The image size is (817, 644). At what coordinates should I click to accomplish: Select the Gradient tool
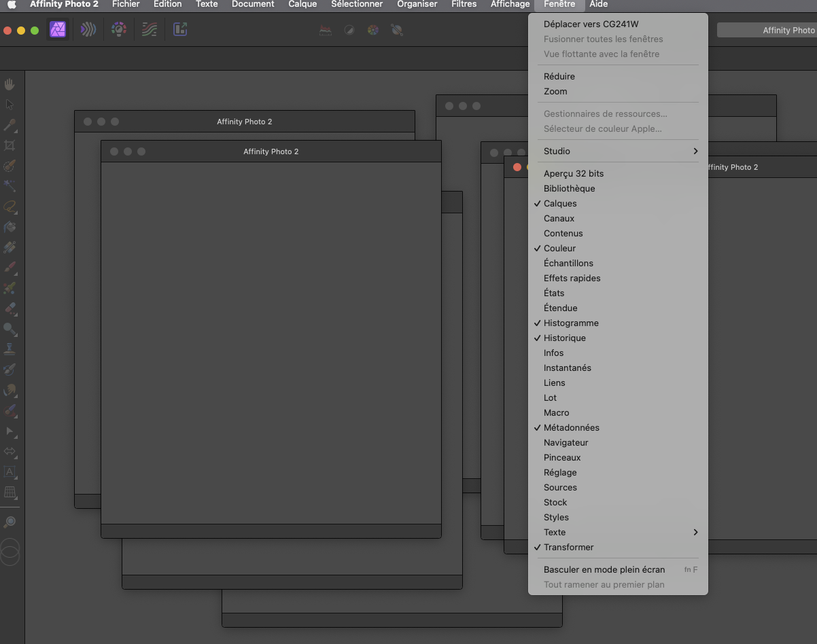point(10,247)
